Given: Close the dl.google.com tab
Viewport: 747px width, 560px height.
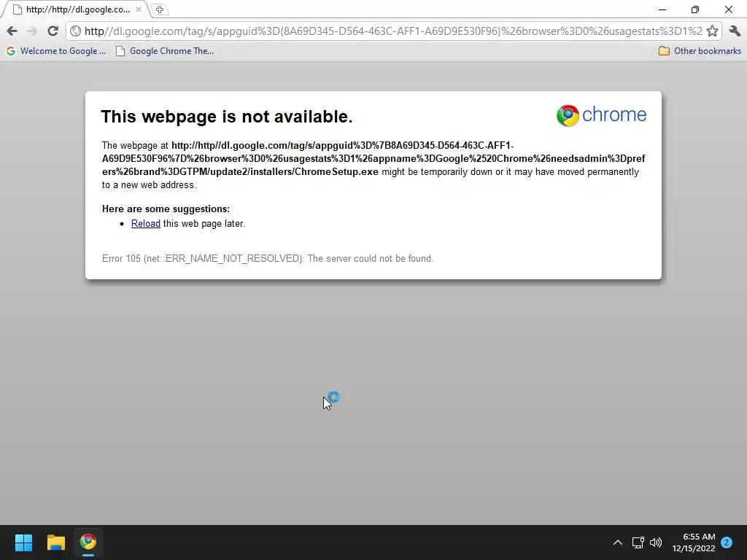Looking at the screenshot, I should tap(138, 9).
